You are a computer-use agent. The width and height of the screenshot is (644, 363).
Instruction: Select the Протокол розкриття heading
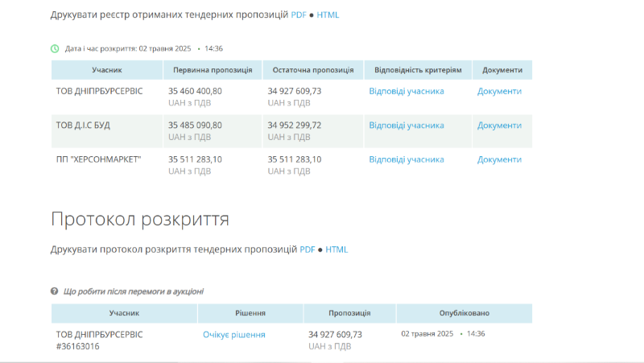click(140, 219)
